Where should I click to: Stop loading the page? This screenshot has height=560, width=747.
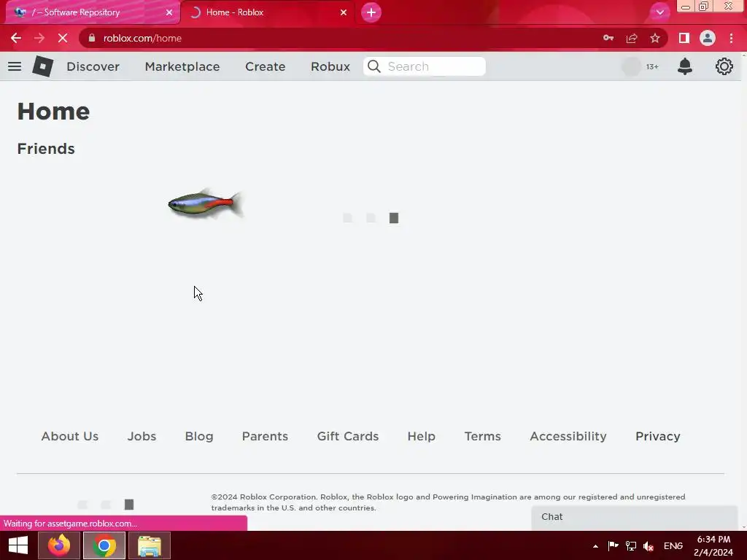pyautogui.click(x=63, y=38)
